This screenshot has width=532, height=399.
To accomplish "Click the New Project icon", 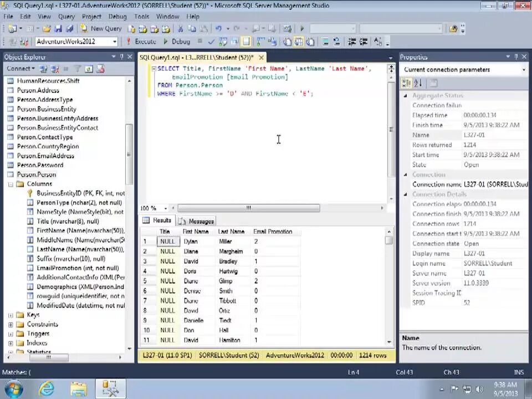I will [x=13, y=29].
